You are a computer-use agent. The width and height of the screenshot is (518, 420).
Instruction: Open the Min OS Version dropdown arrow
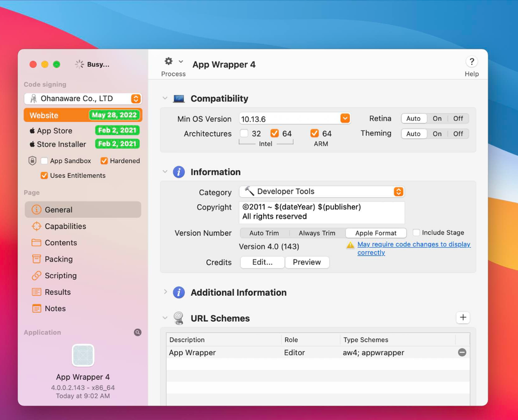(x=345, y=118)
